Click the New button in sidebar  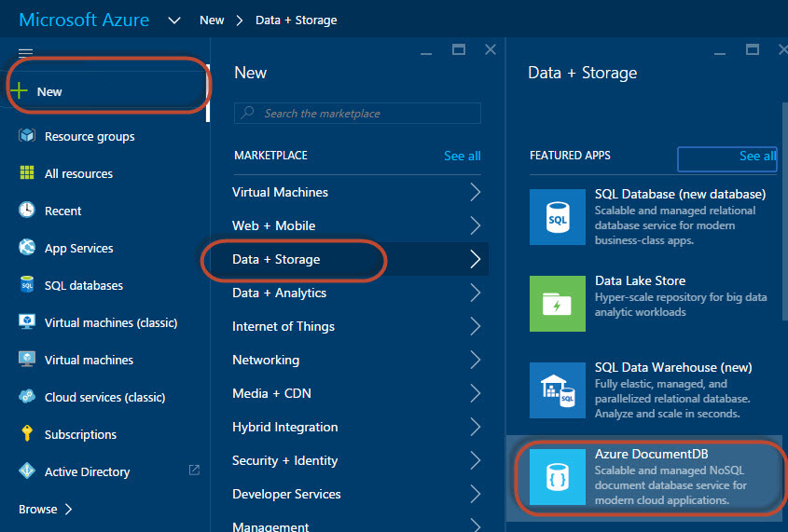pyautogui.click(x=49, y=91)
